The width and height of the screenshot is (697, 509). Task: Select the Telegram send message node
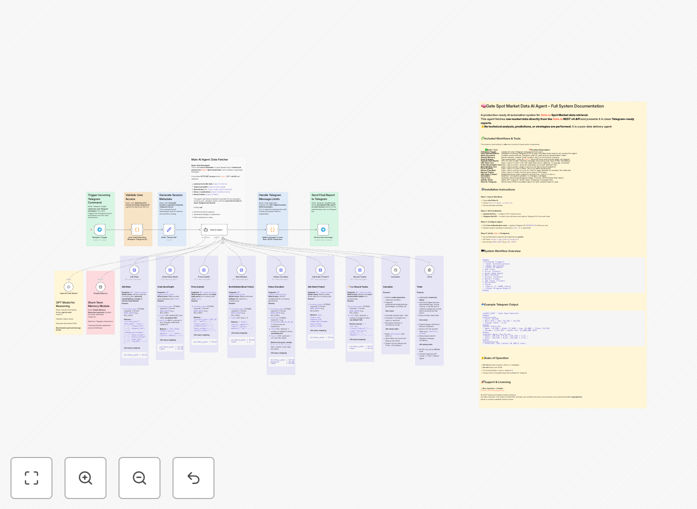tap(323, 230)
